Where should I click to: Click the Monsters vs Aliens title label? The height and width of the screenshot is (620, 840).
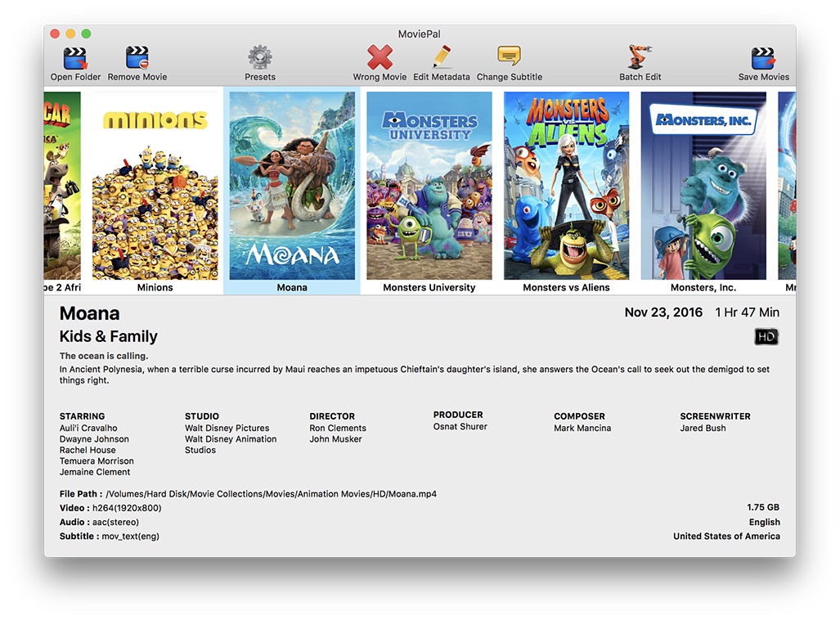[566, 287]
